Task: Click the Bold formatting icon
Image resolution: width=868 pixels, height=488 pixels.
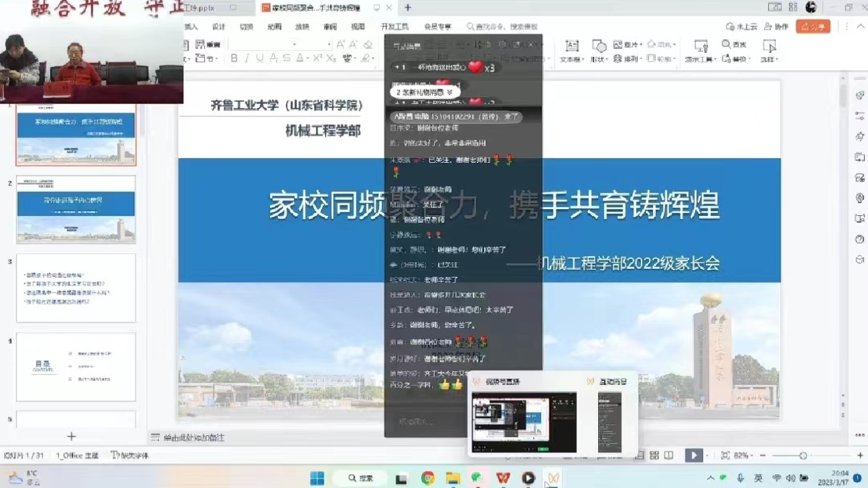Action: 234,59
